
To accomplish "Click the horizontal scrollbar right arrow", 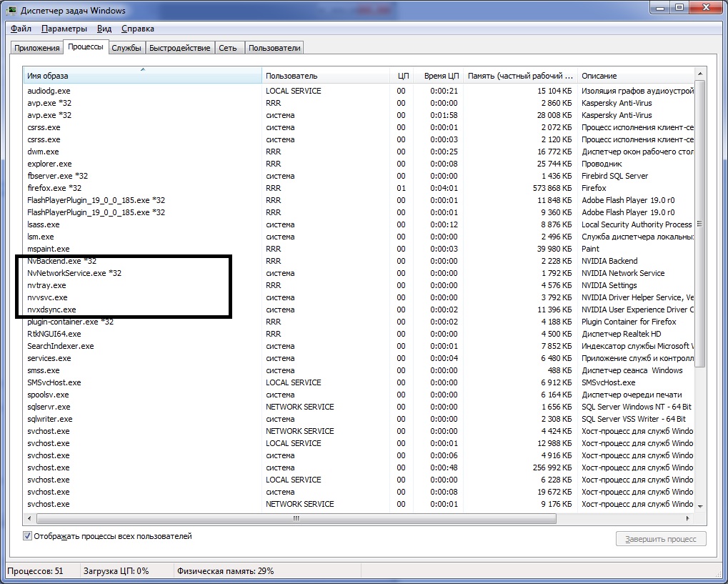I will (x=688, y=518).
